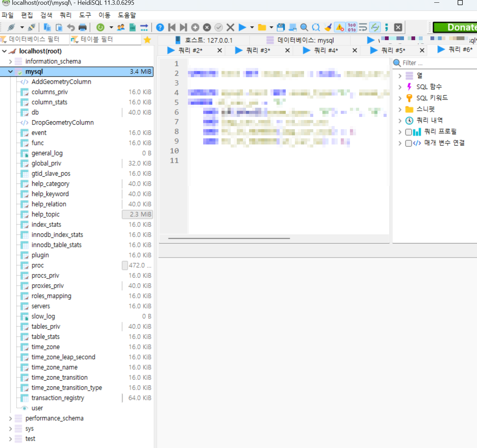The width and height of the screenshot is (477, 448).
Task: Open the connect icon dropdown arrow
Action: [x=22, y=27]
